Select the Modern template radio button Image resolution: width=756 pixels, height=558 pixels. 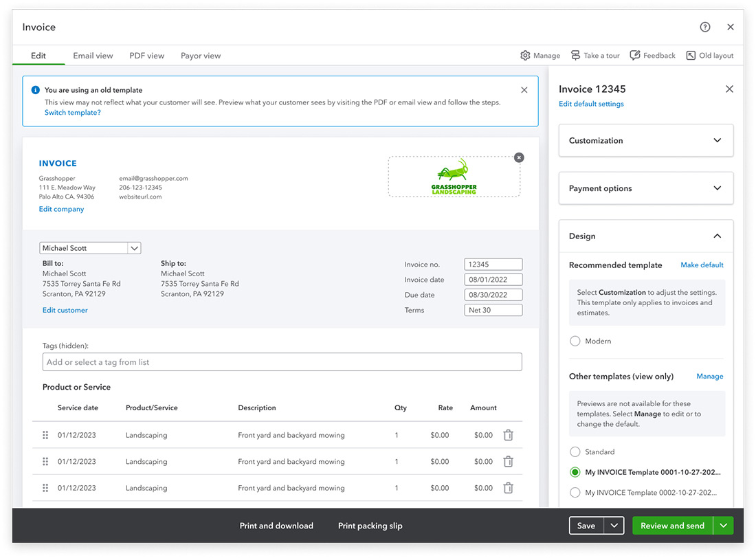pos(575,341)
